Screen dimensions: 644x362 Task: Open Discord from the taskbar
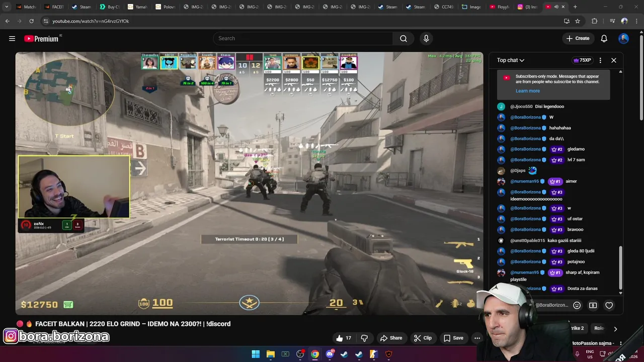(330, 354)
